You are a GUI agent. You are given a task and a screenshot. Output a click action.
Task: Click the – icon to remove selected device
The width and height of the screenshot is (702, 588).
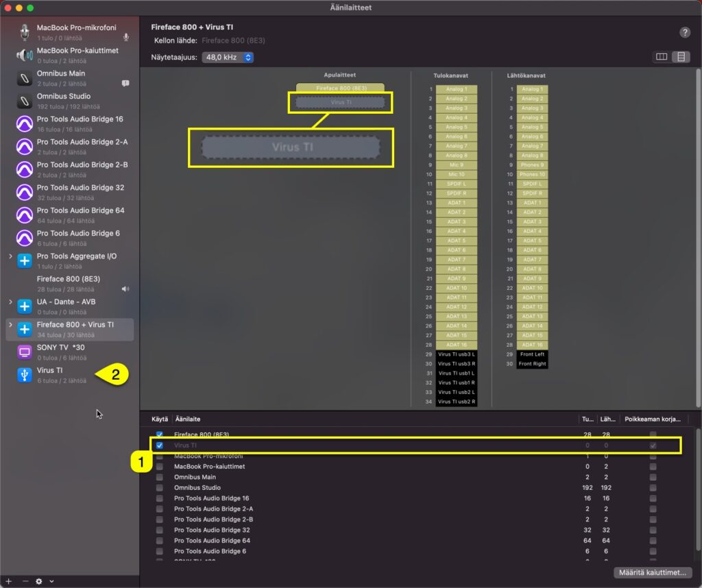[x=25, y=581]
